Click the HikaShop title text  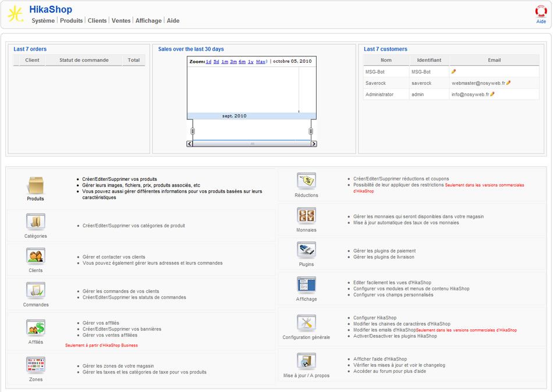[x=51, y=9]
